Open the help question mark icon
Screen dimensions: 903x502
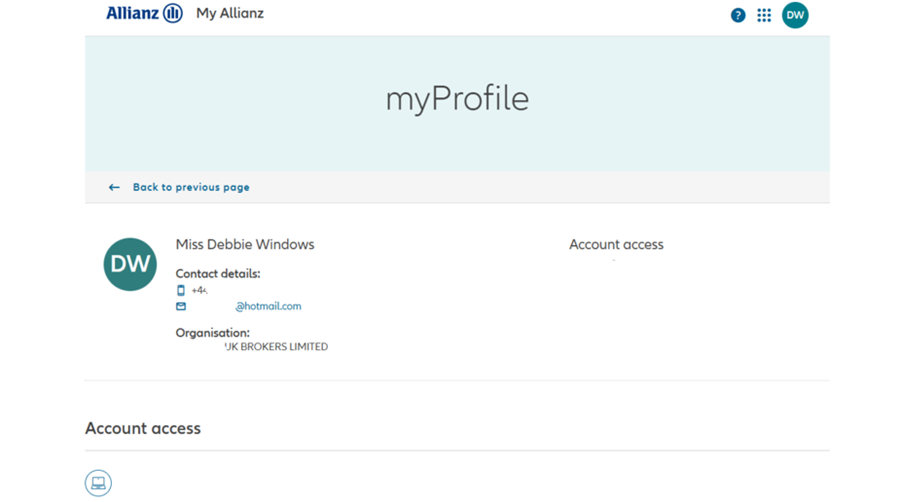[x=738, y=16]
